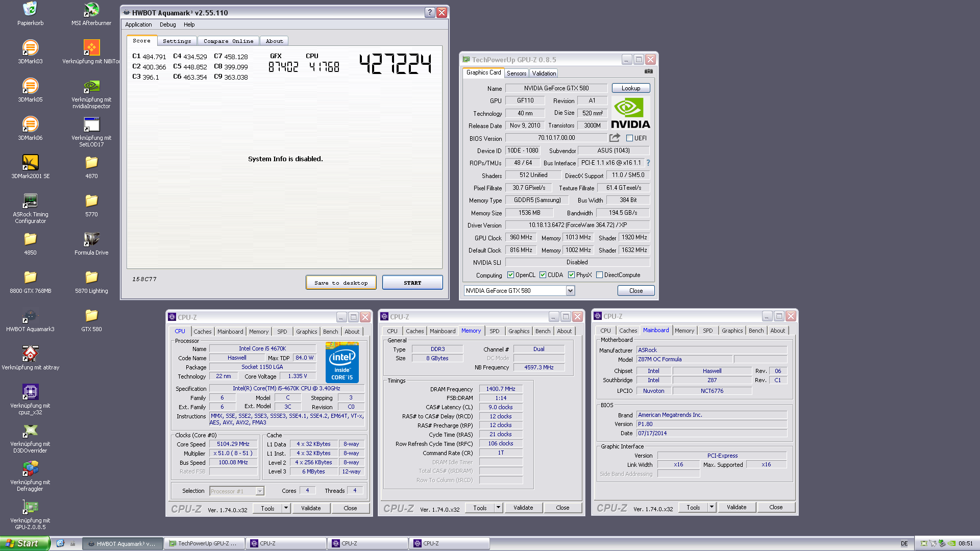Image resolution: width=980 pixels, height=551 pixels.
Task: Open the Help menu in Aquamark
Action: pyautogui.click(x=189, y=24)
